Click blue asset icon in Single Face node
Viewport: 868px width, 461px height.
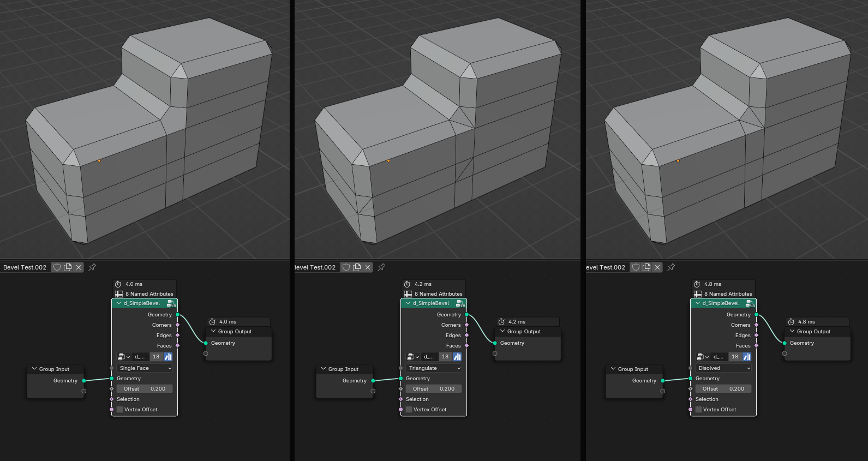(168, 357)
